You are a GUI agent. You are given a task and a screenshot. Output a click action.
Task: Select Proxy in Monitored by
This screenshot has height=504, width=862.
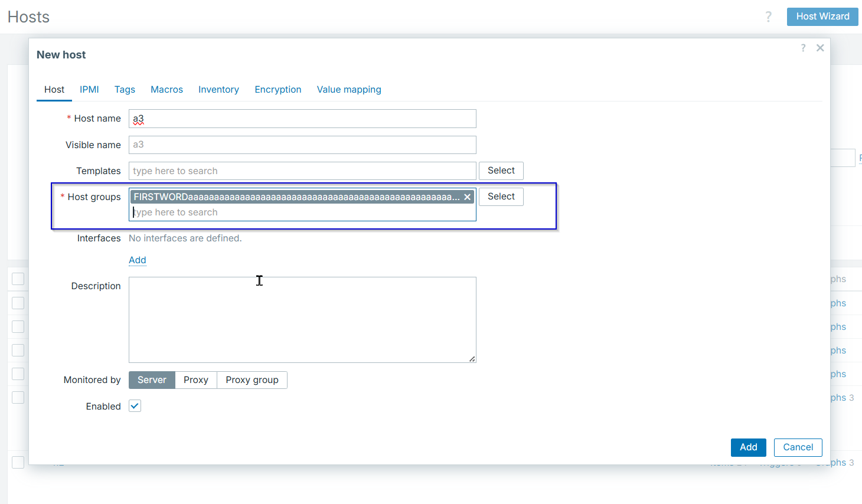coord(196,380)
